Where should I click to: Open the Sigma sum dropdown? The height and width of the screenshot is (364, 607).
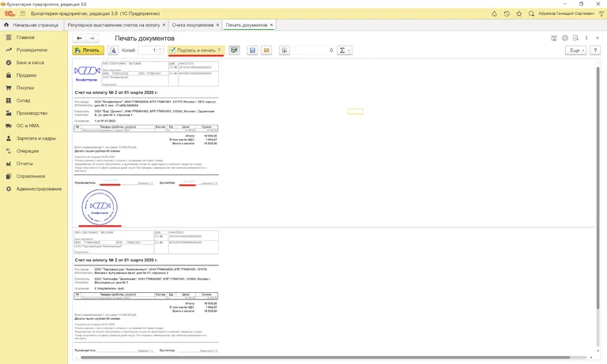(x=345, y=51)
